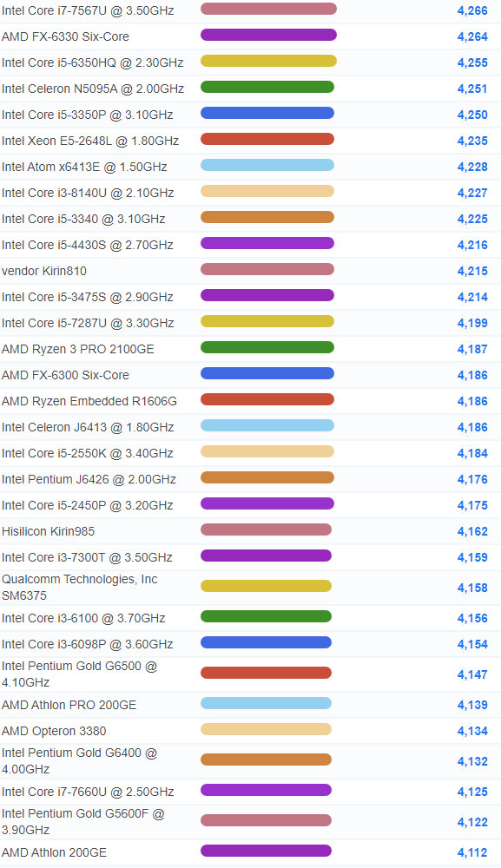
Task: Click the green bar for Ryzen 3 PRO 2100GE
Action: (267, 347)
